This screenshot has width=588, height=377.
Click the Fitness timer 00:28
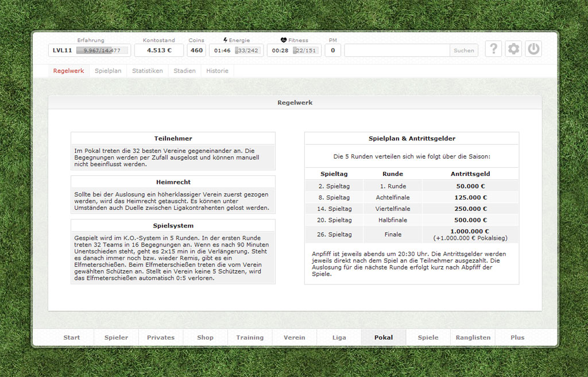tap(280, 51)
